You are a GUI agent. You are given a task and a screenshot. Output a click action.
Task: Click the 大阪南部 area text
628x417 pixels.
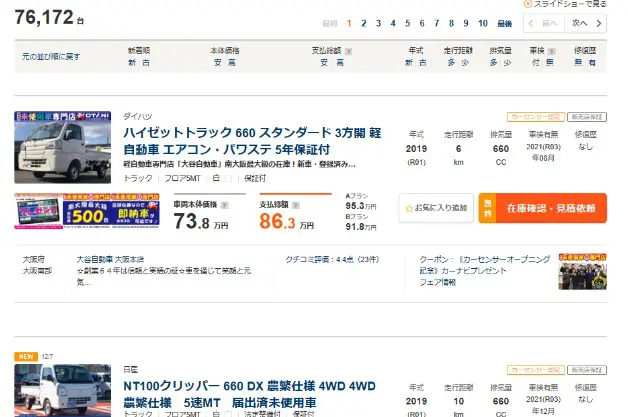tap(37, 271)
